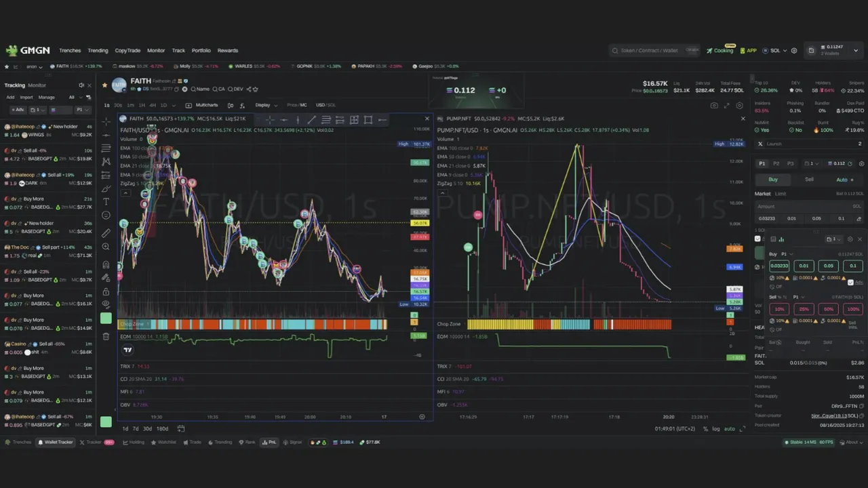Focus the Token / Contract / Wallet search field
868x488 pixels.
click(x=654, y=50)
